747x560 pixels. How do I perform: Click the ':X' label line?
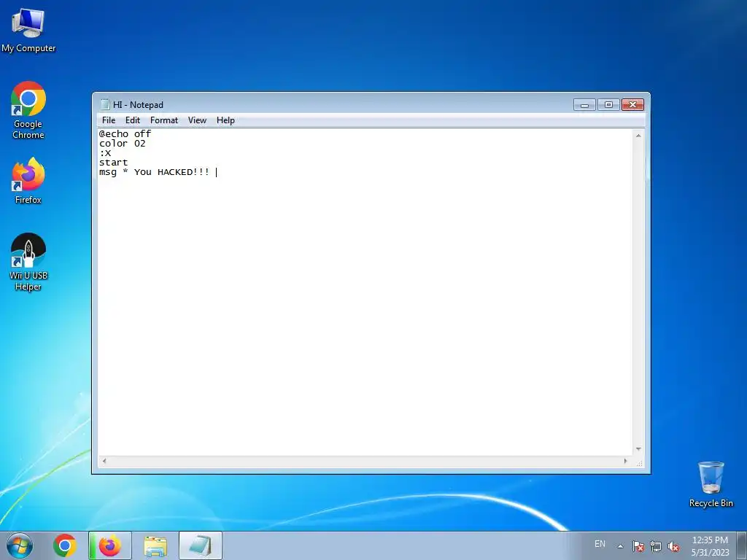105,153
